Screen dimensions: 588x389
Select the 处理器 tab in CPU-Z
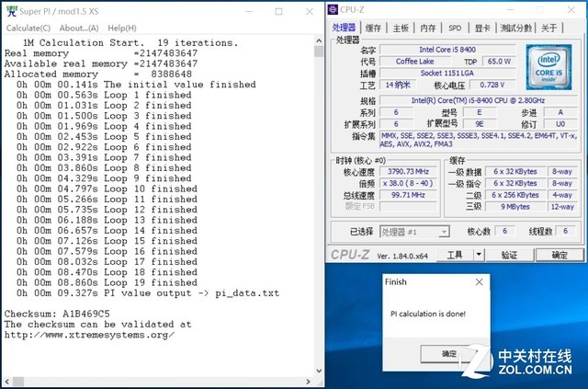point(344,28)
